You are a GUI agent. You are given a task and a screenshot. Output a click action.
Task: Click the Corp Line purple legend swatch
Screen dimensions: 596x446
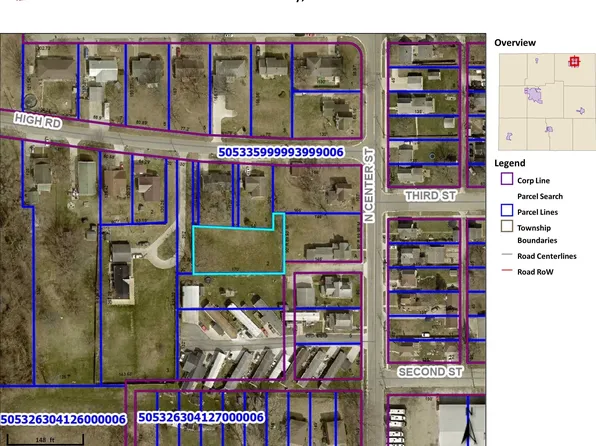pos(507,179)
